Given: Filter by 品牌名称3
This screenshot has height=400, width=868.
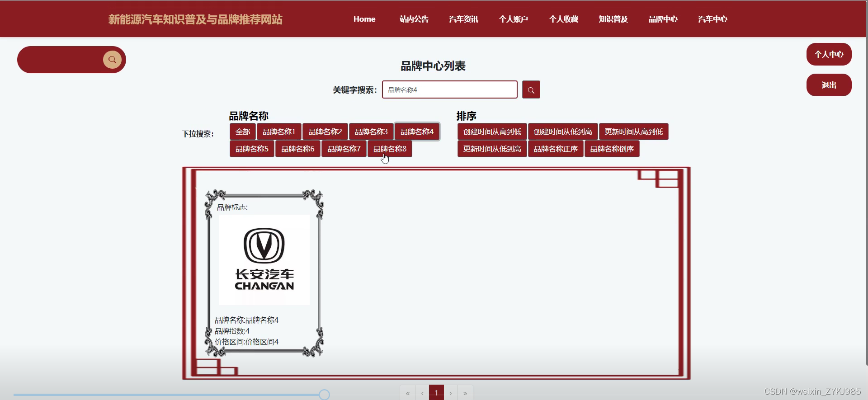Looking at the screenshot, I should tap(371, 132).
